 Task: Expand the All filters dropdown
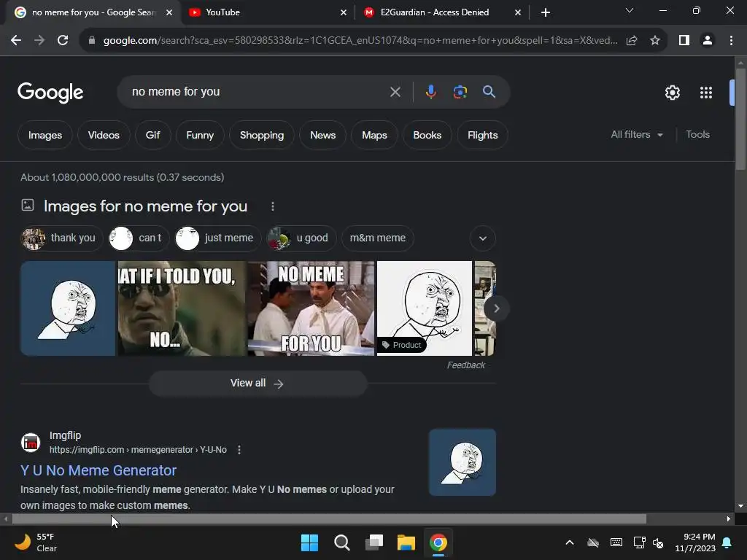636,135
